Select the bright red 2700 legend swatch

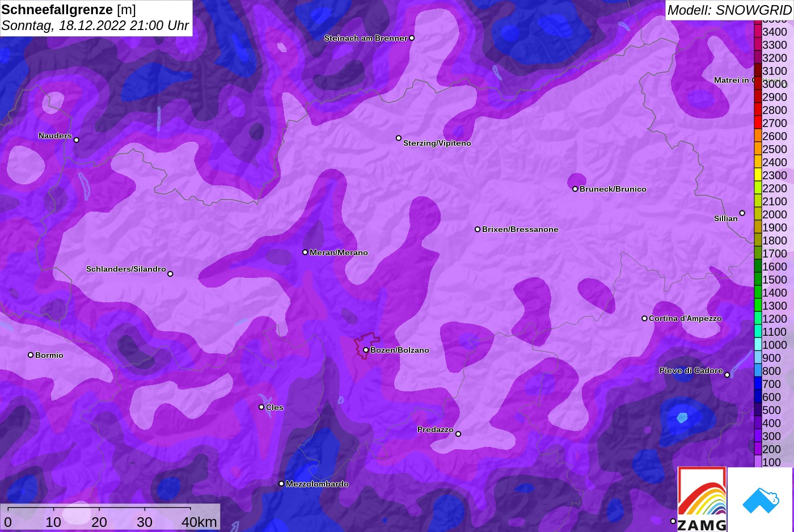[x=758, y=123]
